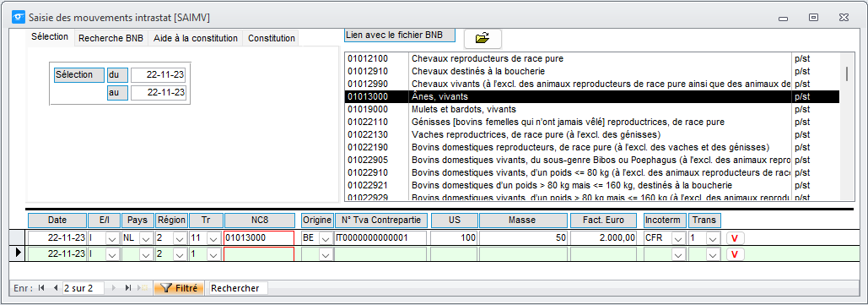Click the Incoterm column header
The width and height of the screenshot is (868, 305).
tap(666, 221)
